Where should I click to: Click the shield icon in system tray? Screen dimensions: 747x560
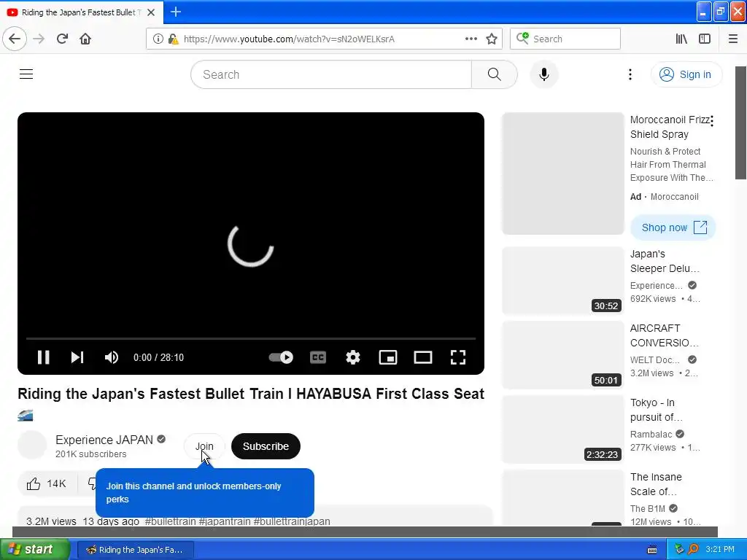(x=679, y=549)
